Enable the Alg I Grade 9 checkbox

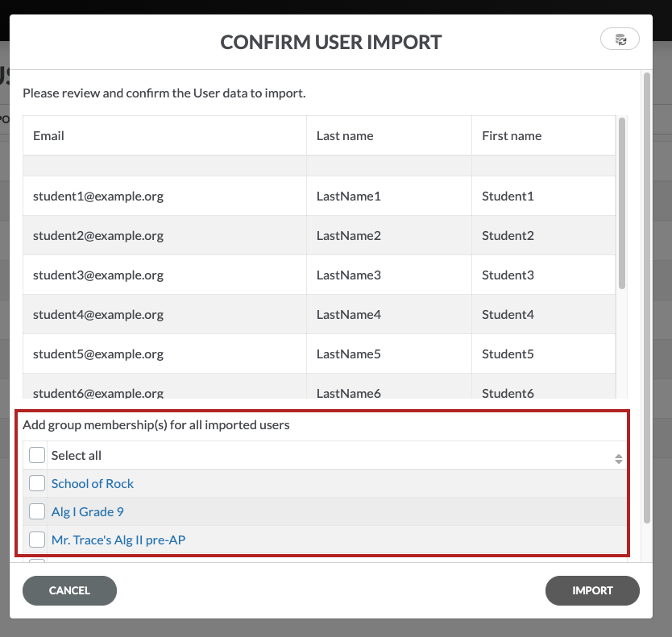[37, 512]
